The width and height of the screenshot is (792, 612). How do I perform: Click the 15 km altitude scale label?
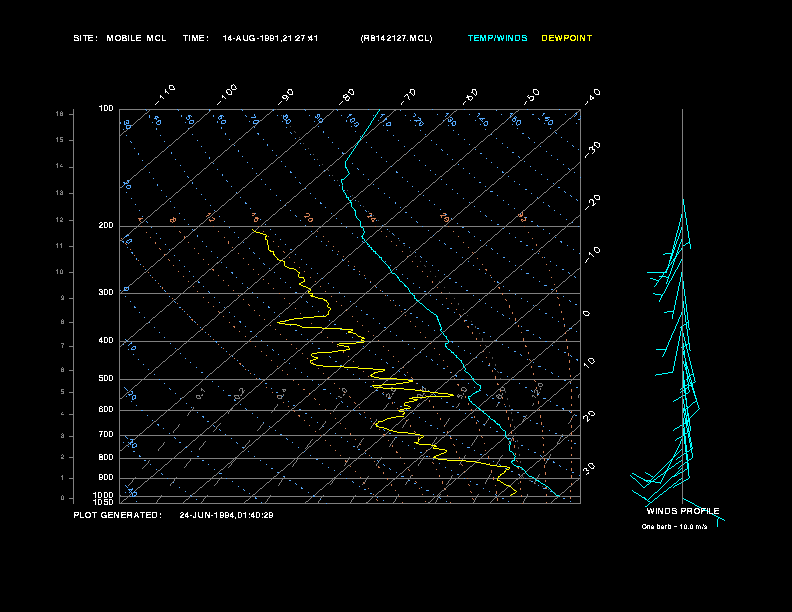tap(60, 140)
